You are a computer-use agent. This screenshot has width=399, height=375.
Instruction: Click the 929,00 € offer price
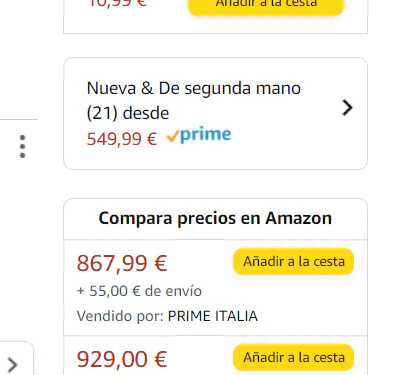click(x=122, y=359)
